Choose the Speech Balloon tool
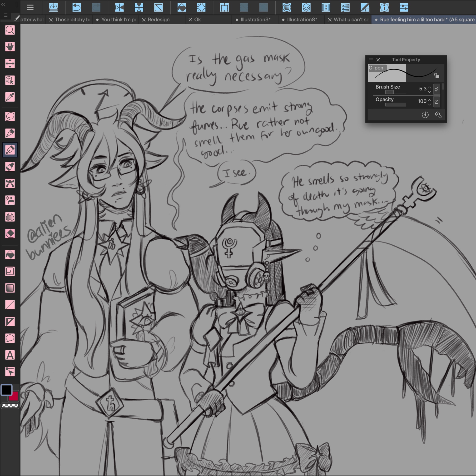476x476 pixels. (10, 338)
